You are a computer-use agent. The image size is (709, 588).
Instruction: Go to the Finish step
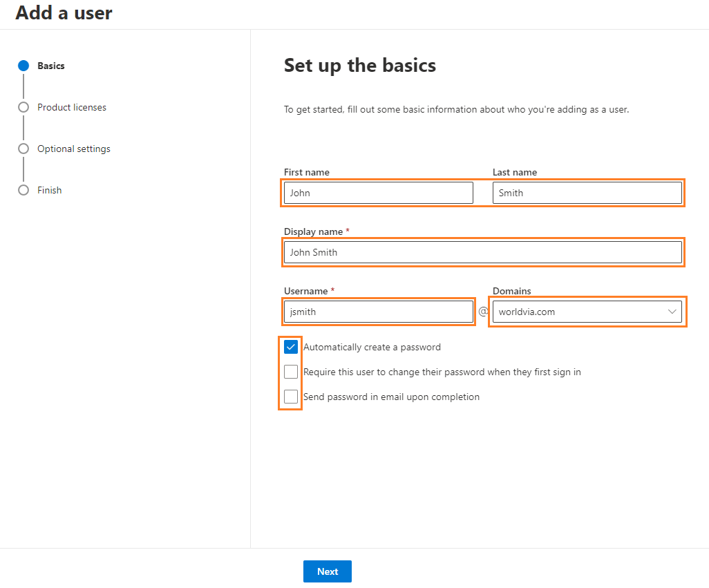pyautogui.click(x=49, y=190)
